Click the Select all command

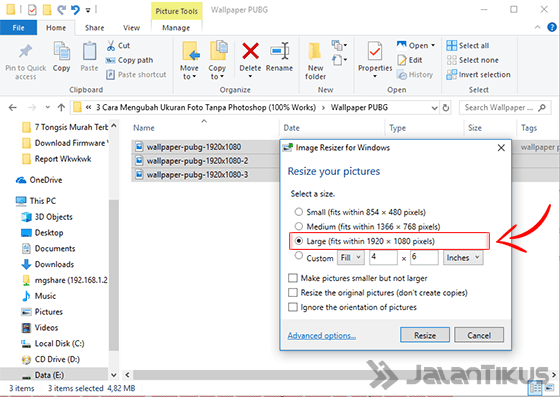coord(468,46)
